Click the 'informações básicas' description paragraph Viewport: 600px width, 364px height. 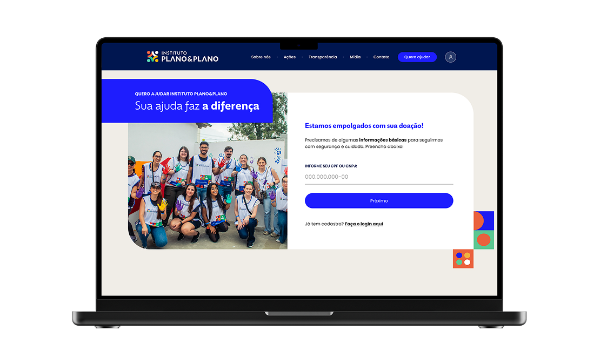(374, 143)
